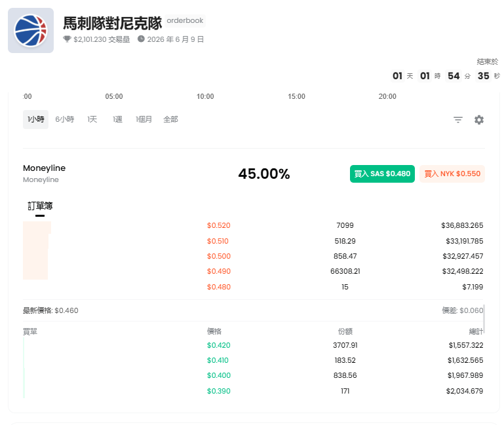
Task: Select ask price $0.510
Action: (x=218, y=241)
